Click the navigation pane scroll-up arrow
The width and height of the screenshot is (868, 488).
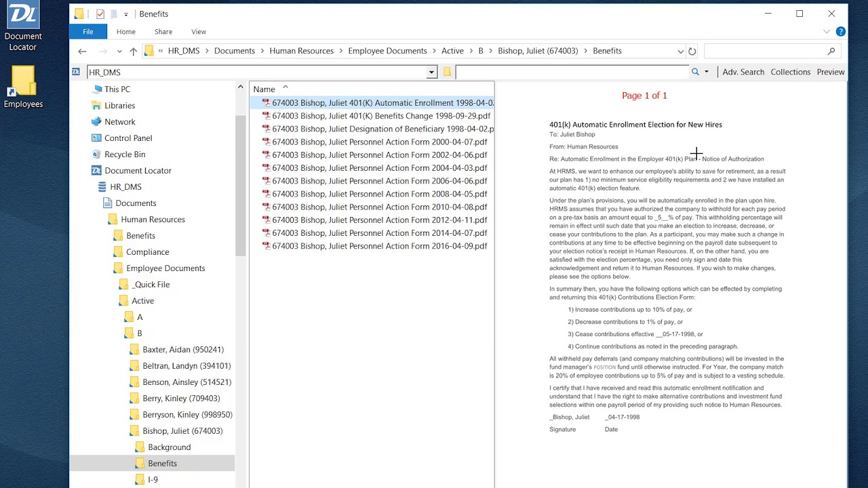(x=240, y=87)
